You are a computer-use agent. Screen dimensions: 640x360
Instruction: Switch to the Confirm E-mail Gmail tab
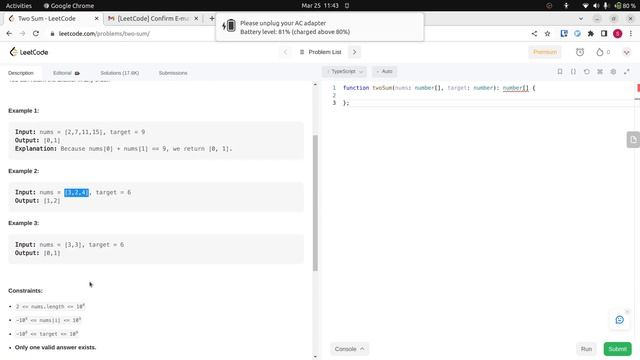point(153,18)
